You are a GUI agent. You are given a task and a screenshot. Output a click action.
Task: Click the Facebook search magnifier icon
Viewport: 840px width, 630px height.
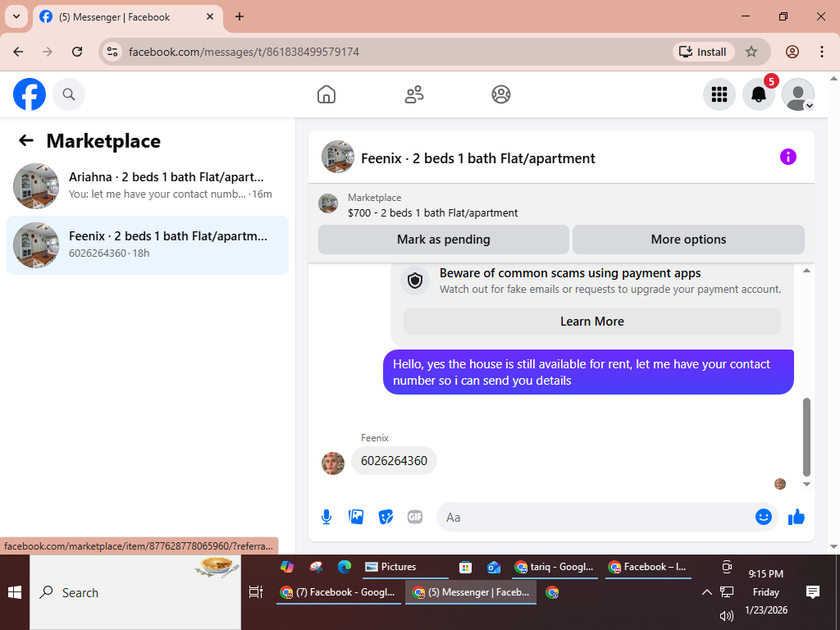69,94
